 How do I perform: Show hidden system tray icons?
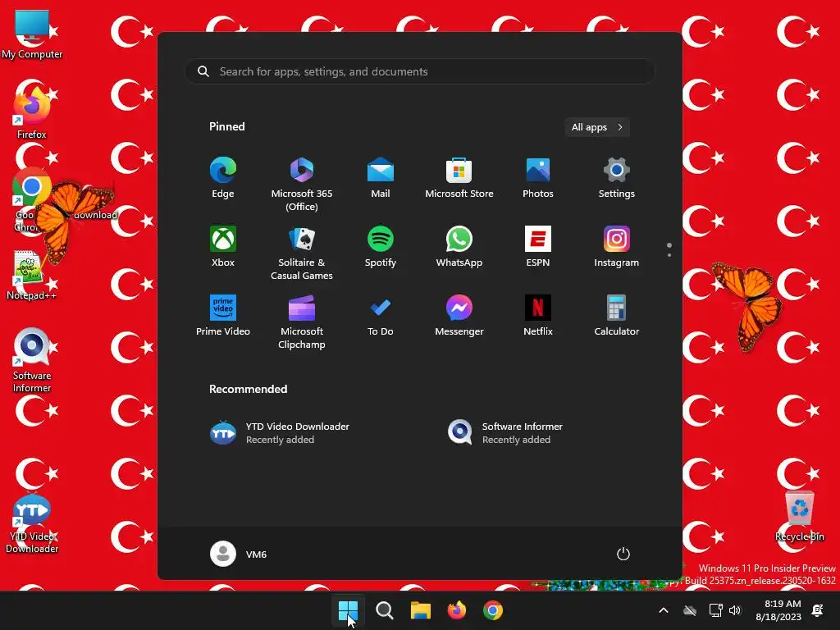(663, 610)
